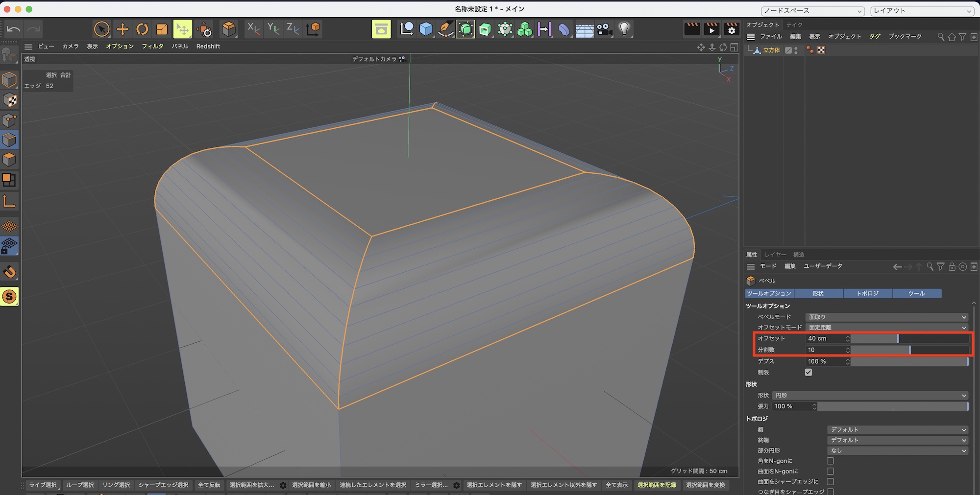Open the フィルタ menu in the viewport
The image size is (980, 495).
point(152,47)
